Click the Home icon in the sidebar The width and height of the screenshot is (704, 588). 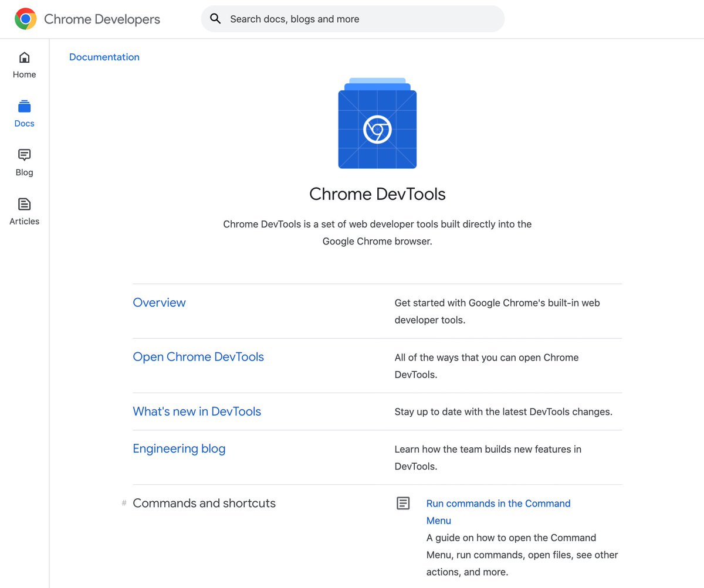pos(24,57)
